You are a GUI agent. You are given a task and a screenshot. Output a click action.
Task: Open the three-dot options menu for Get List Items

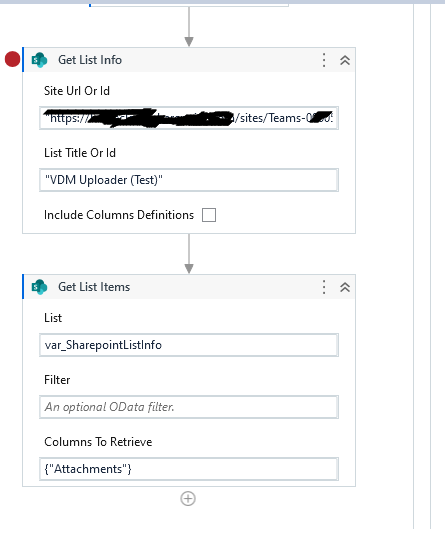[324, 287]
